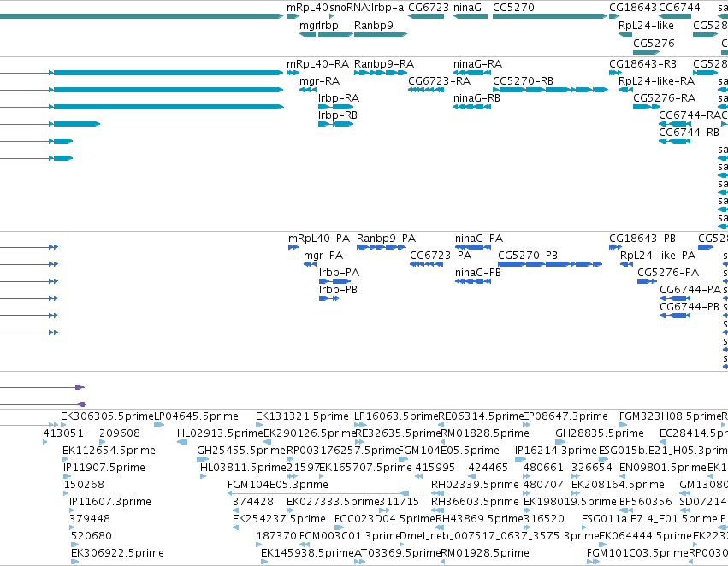This screenshot has height=566, width=728.
Task: Click the GH25455.5prime EST label
Action: point(241,450)
